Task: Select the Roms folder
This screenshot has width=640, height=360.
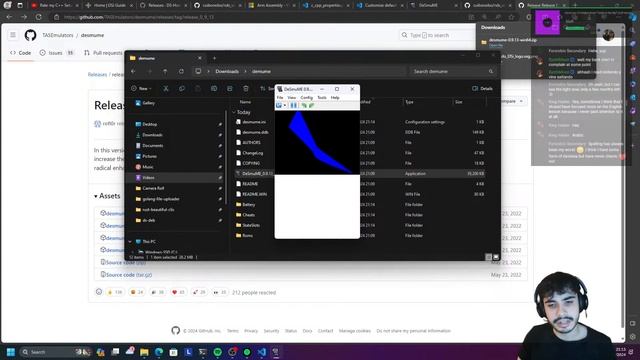Action: click(x=247, y=236)
